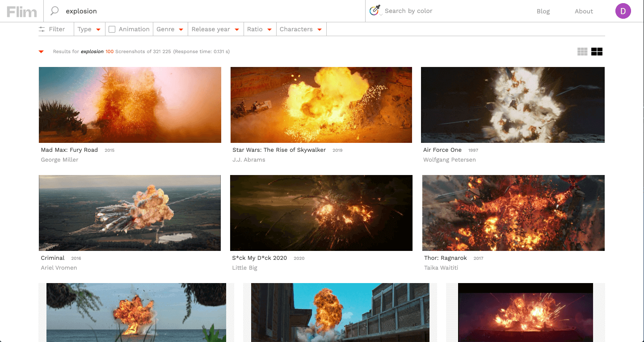
Task: Switch to the small grid view
Action: [582, 51]
